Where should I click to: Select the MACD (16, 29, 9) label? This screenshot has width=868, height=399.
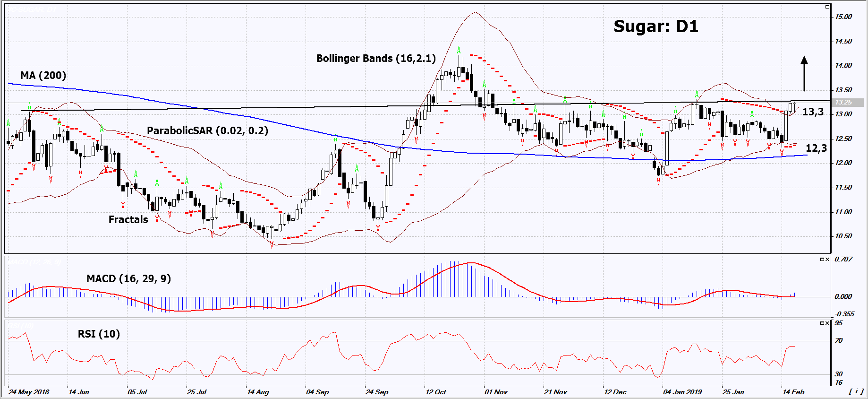pyautogui.click(x=128, y=279)
